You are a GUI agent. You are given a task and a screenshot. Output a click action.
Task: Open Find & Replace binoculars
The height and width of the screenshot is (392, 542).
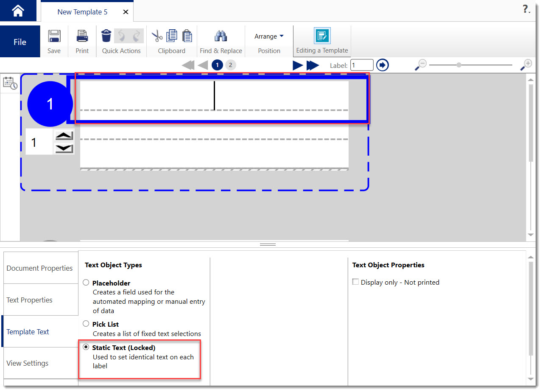point(221,36)
